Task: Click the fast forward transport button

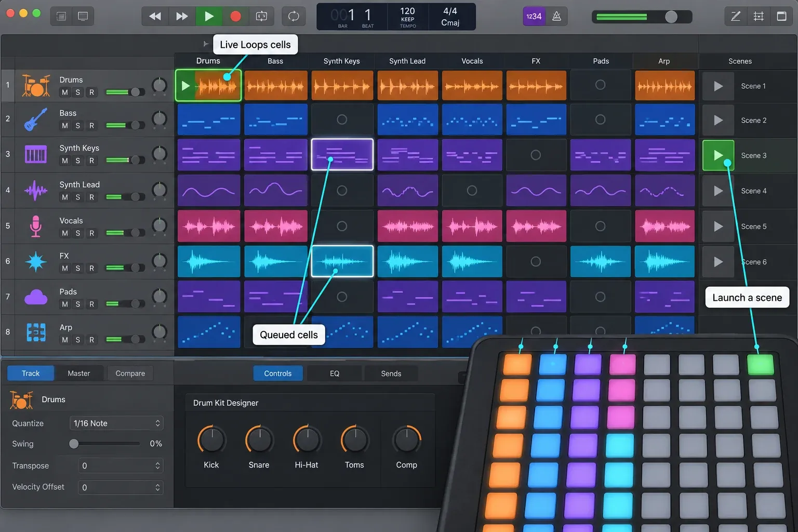Action: [182, 16]
